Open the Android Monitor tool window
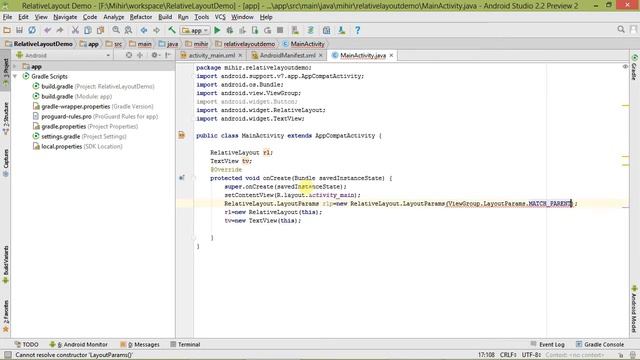This screenshot has width=640, height=360. coord(78,344)
